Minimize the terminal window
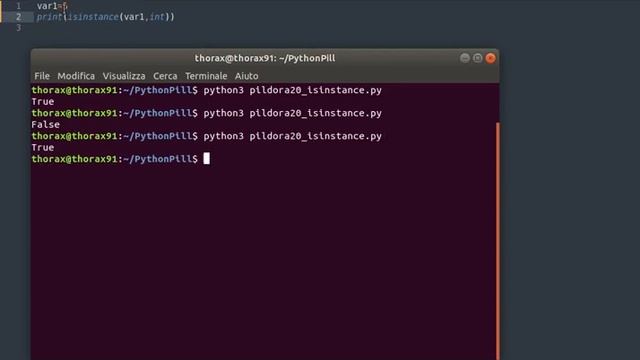 click(464, 58)
